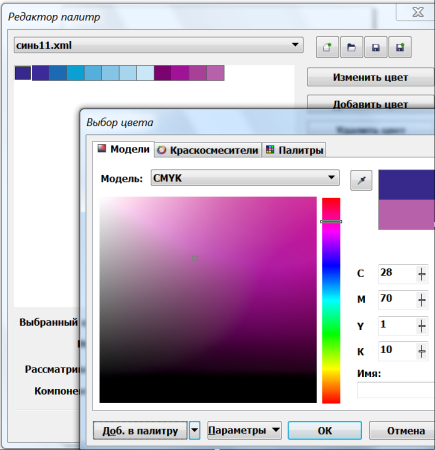Select the first dark navy palette swatch

[x=23, y=73]
